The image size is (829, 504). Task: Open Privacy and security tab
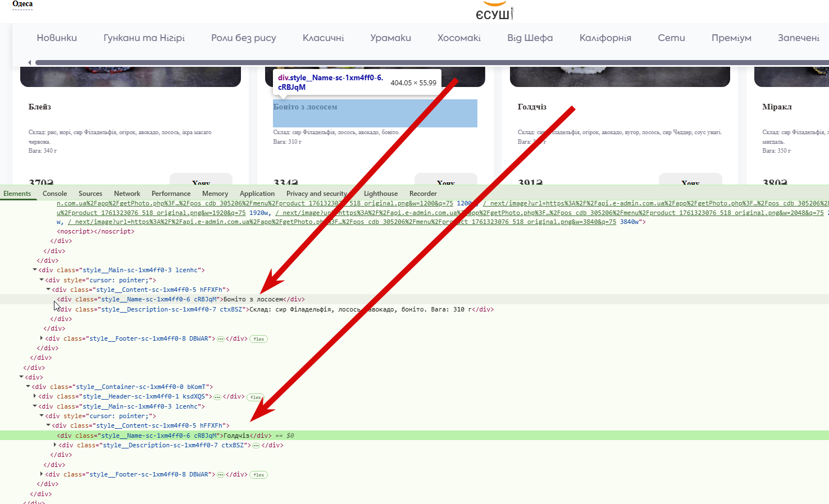point(317,194)
